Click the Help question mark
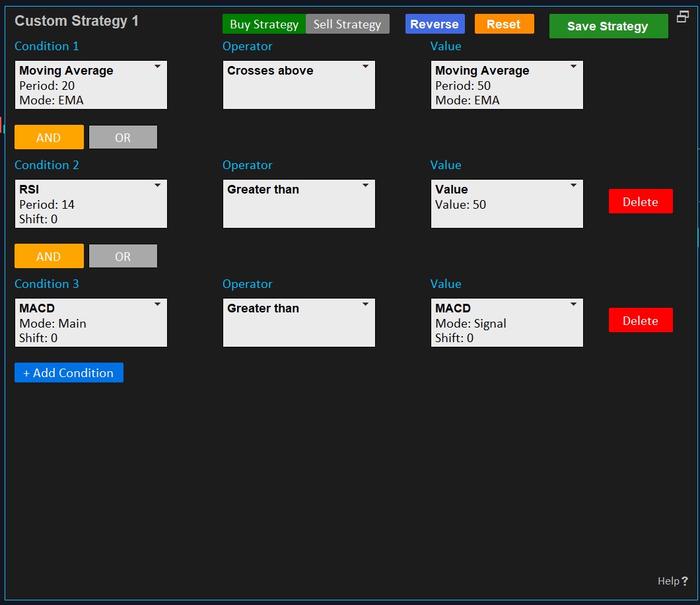 tap(684, 581)
